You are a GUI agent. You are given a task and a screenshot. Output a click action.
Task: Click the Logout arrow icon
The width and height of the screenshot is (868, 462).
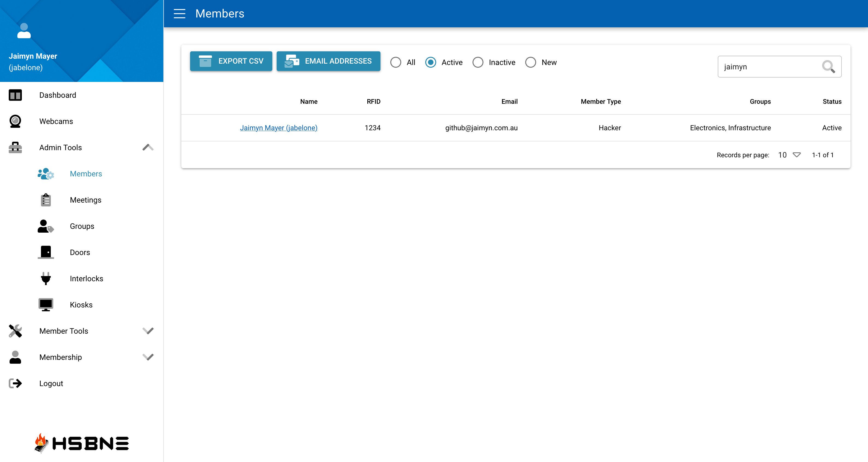[15, 383]
